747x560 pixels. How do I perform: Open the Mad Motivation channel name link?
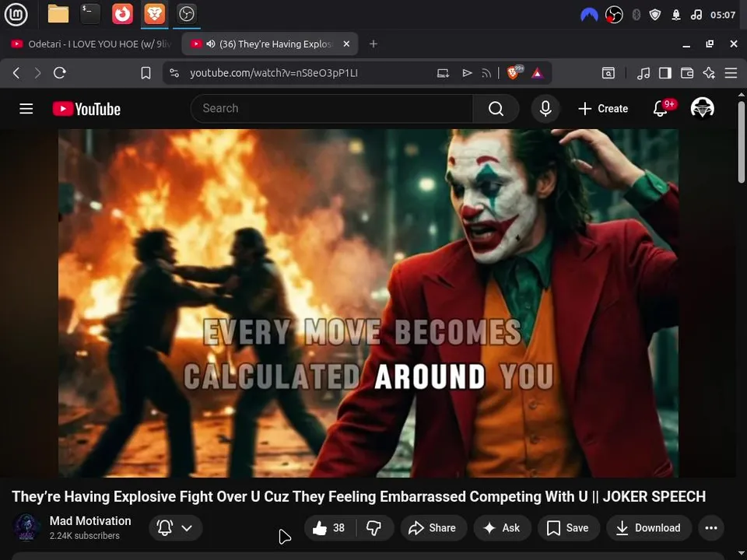coord(90,521)
